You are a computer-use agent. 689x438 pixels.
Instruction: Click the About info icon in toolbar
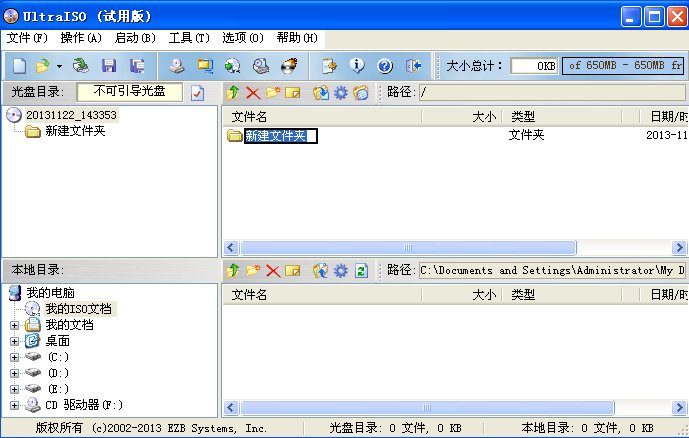[357, 66]
